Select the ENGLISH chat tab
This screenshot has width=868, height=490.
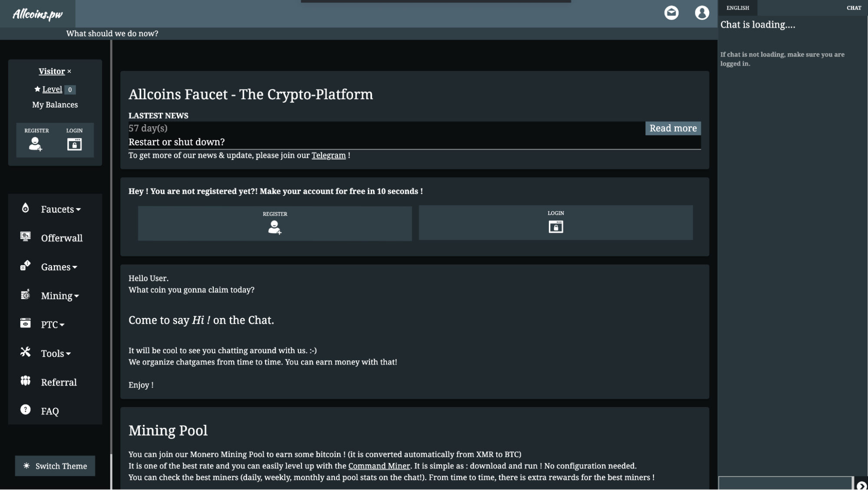pos(737,8)
